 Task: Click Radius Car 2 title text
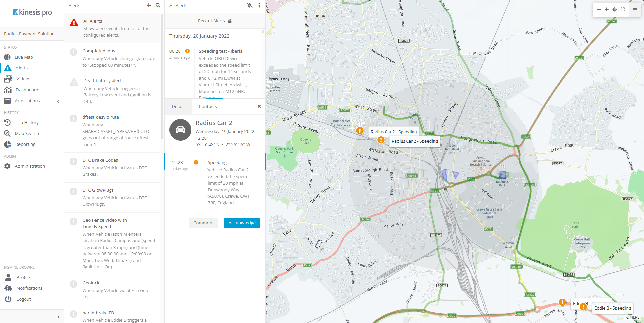coord(214,123)
